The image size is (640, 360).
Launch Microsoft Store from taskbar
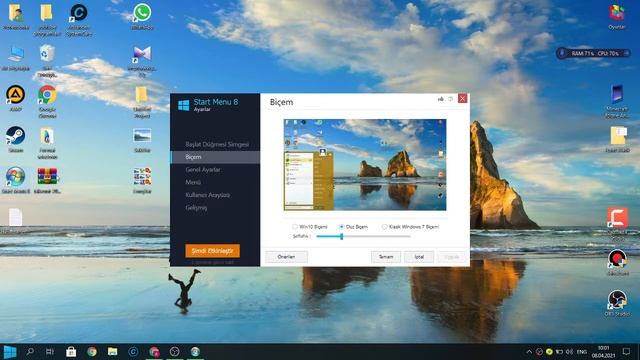coord(71,351)
